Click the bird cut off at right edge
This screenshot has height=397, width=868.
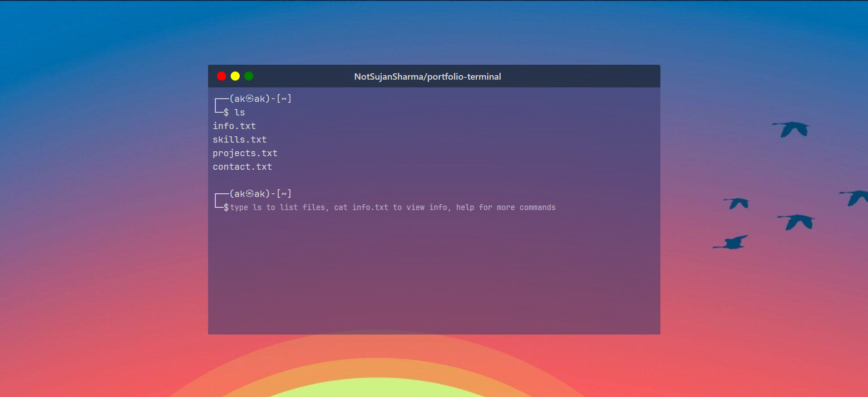856,197
